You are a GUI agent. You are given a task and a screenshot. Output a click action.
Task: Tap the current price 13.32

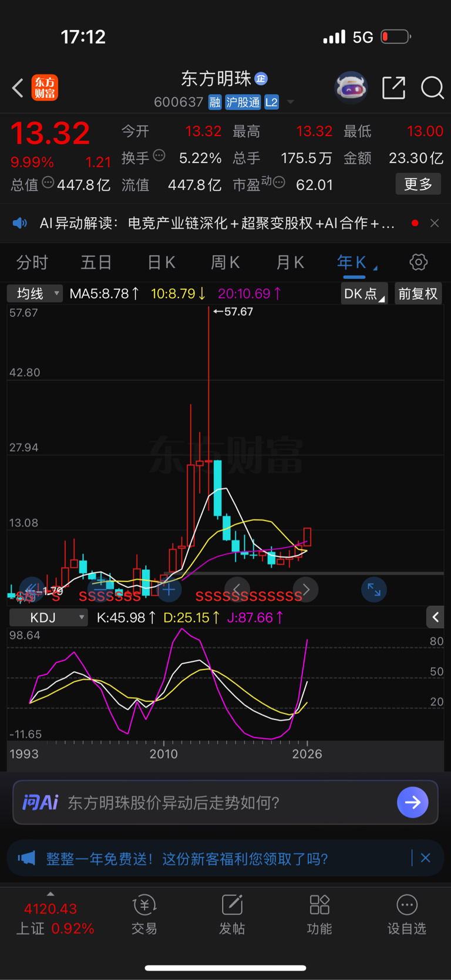click(x=51, y=133)
